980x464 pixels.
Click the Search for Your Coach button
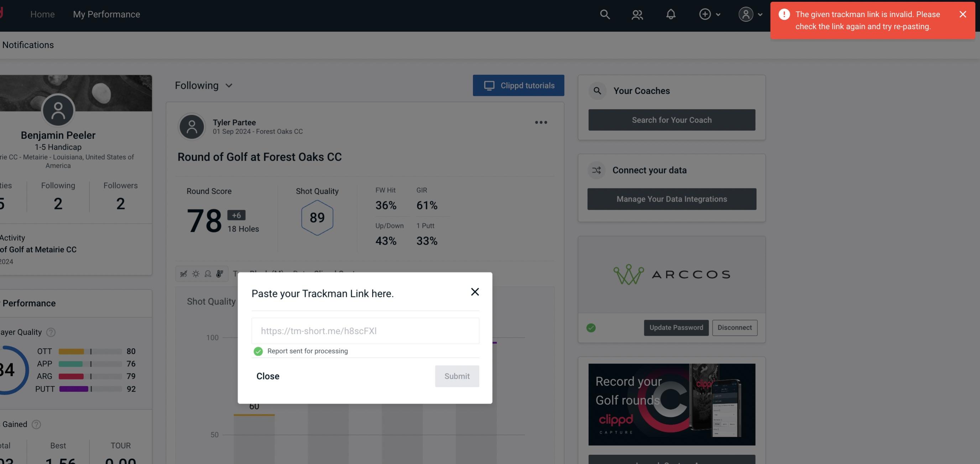click(x=672, y=119)
